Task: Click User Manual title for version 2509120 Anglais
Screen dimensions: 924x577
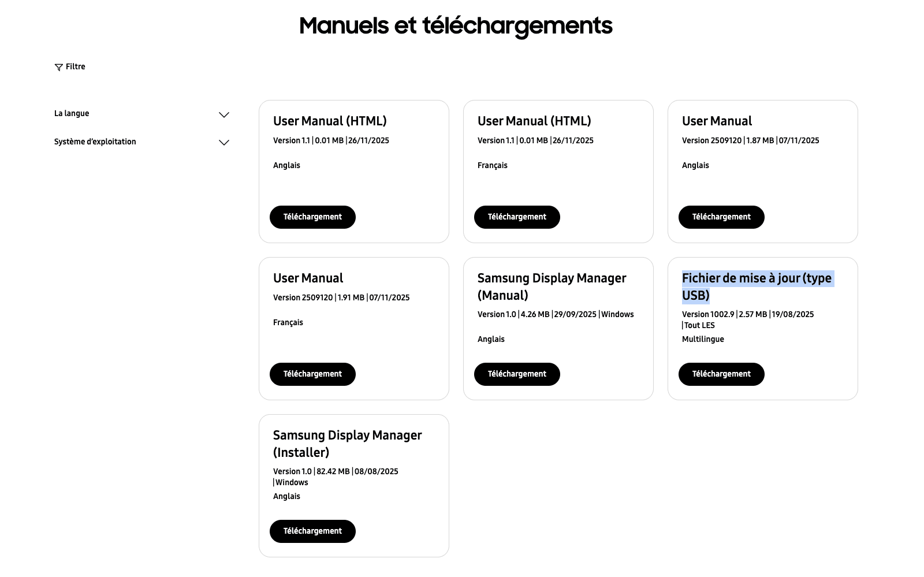Action: (x=717, y=121)
